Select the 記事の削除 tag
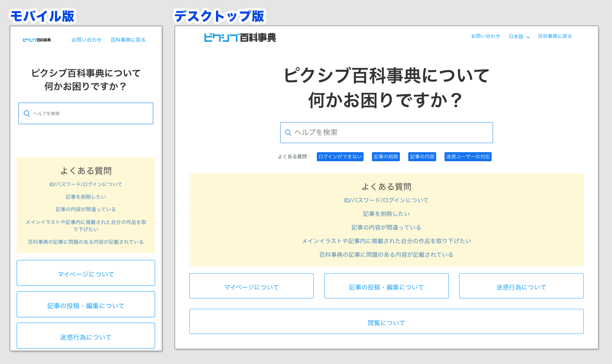 click(x=386, y=157)
